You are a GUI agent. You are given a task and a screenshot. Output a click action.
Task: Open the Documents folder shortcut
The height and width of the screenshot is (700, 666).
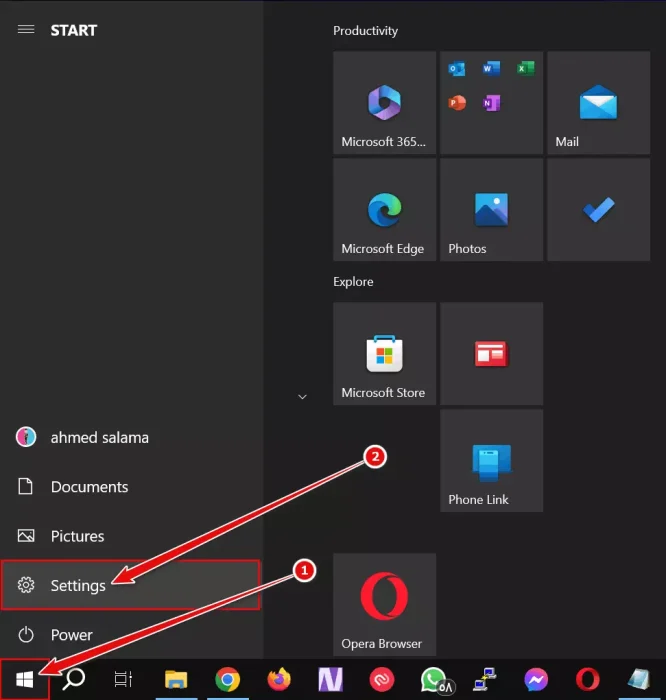[132, 487]
